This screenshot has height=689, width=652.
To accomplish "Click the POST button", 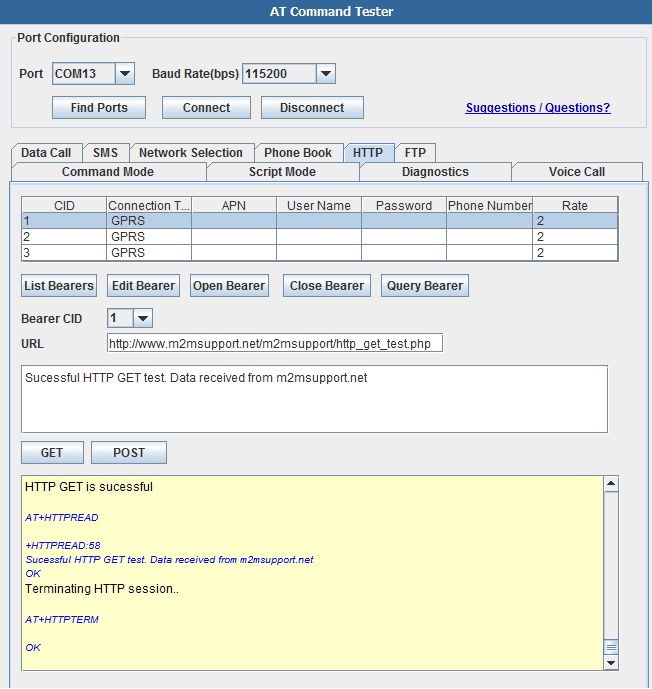I will [129, 453].
